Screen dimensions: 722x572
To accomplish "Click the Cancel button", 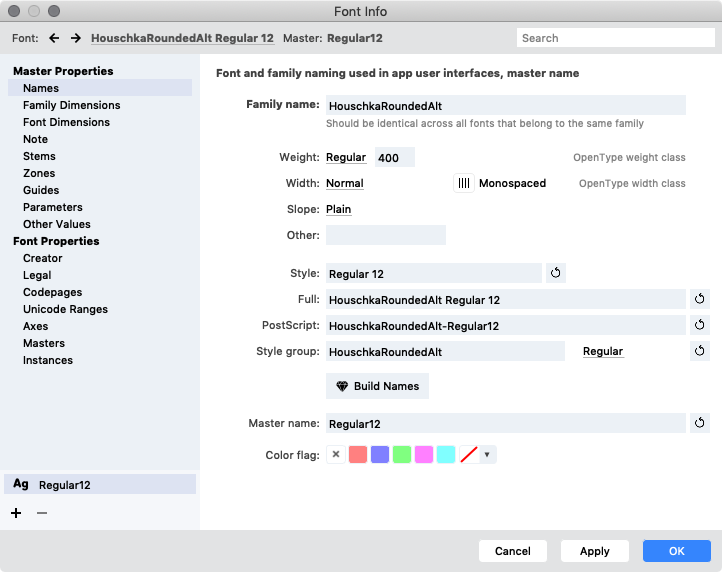I will pos(512,551).
